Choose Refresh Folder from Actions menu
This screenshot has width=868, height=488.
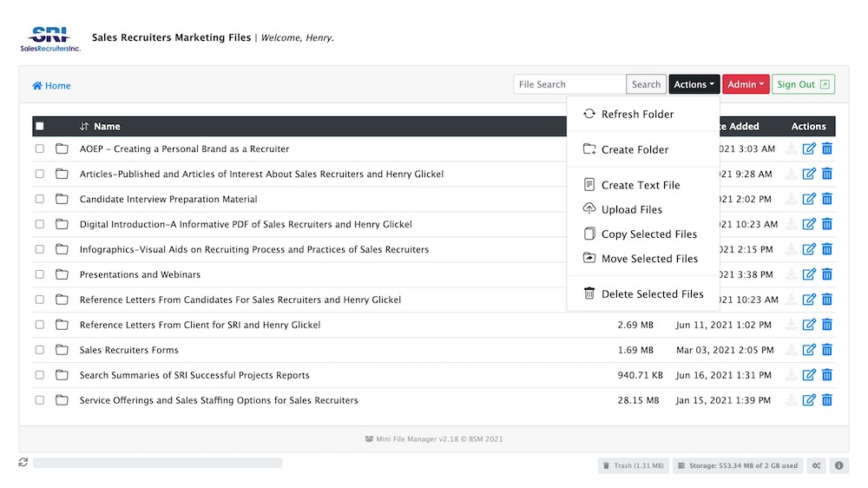[642, 114]
